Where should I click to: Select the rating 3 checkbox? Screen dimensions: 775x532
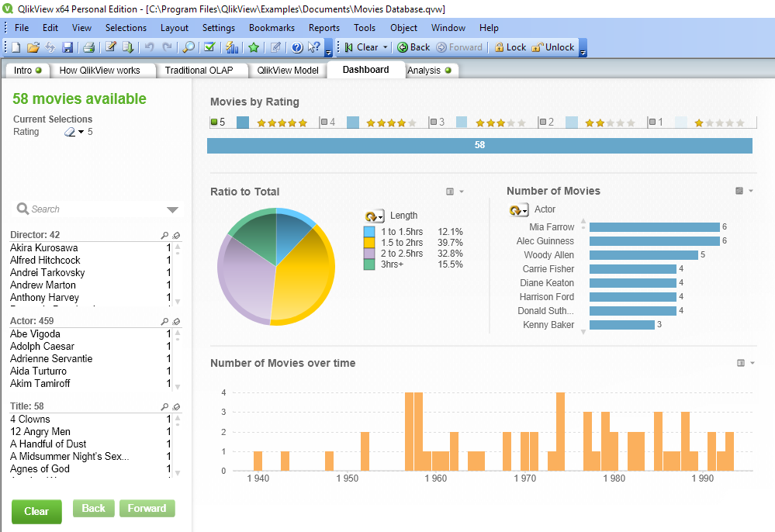coord(434,122)
